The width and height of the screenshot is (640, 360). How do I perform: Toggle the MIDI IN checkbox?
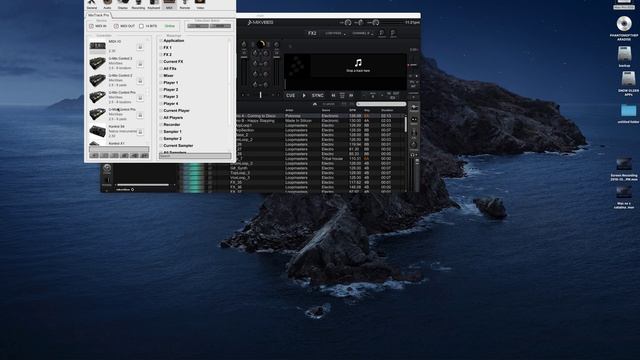pyautogui.click(x=91, y=26)
